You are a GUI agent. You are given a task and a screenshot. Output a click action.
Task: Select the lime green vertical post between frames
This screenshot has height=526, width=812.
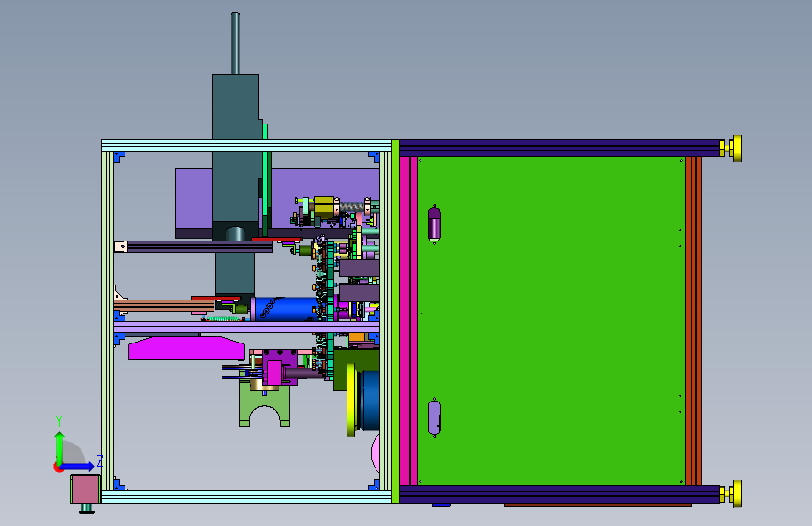(x=395, y=321)
